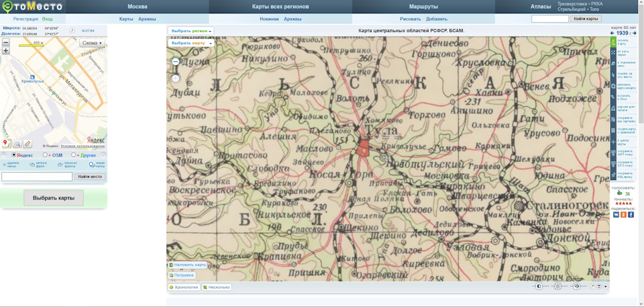Open the Маршруты menu
644x307 pixels.
[x=423, y=7]
